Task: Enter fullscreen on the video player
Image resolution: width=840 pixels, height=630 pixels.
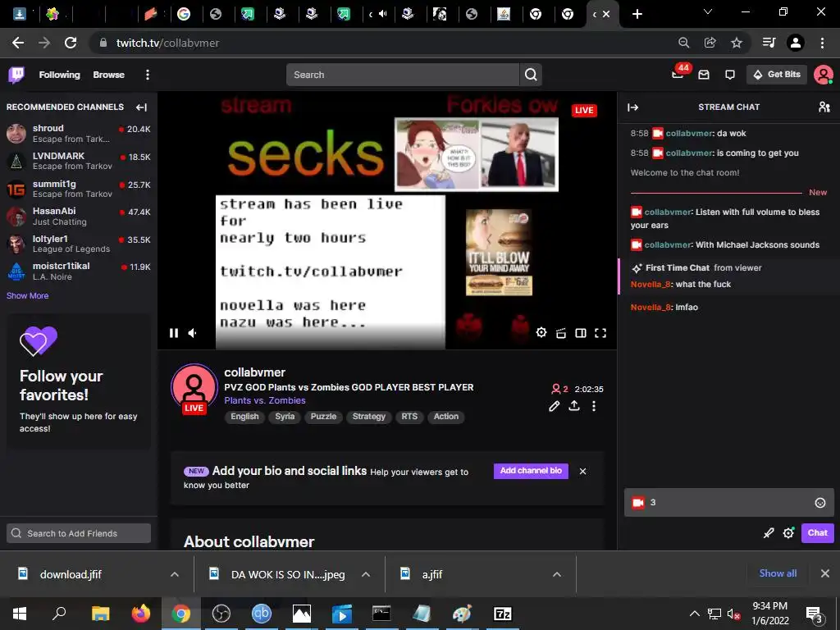Action: 600,333
